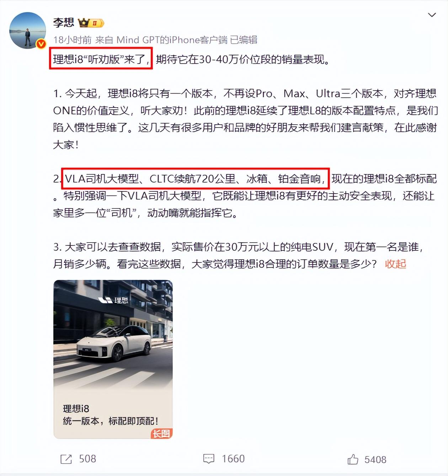The height and width of the screenshot is (476, 448).
Task: Click 李想's profile avatar
Action: (27, 30)
